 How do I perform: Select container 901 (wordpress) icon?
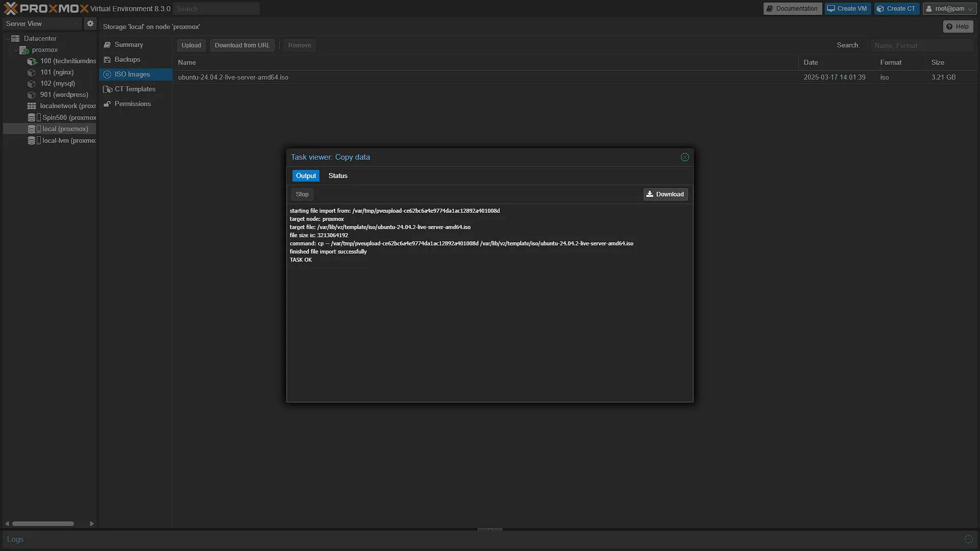tap(31, 95)
